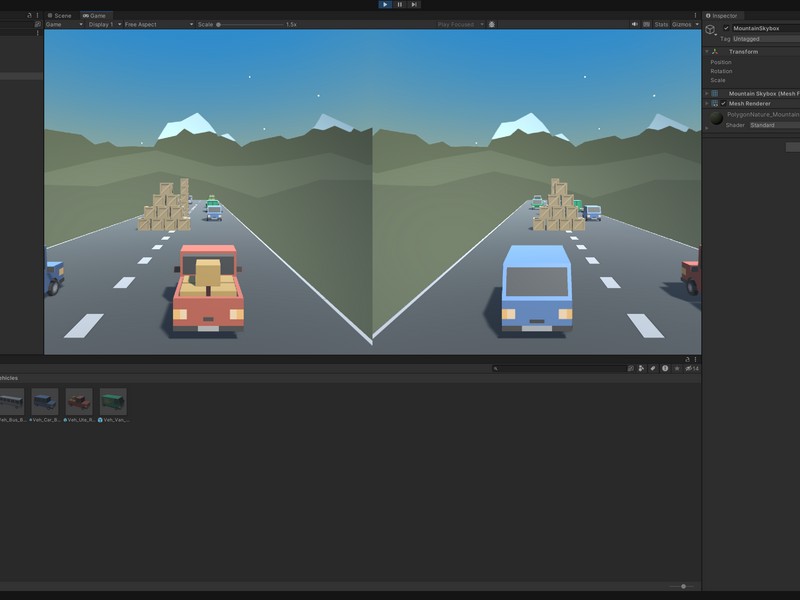Viewport: 800px width, 600px height.
Task: Toggle the mute audio speaker icon
Action: (x=635, y=24)
